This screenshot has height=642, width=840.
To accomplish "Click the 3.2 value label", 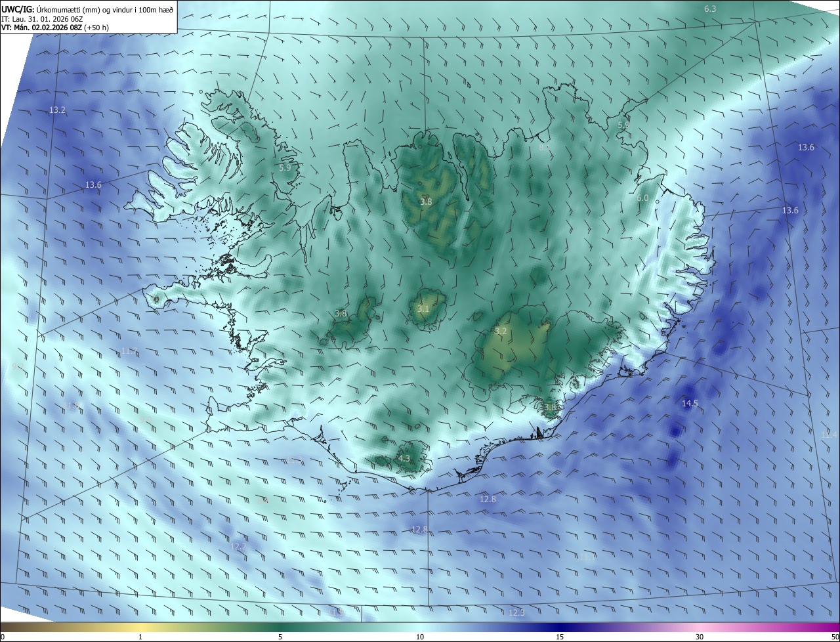I will point(501,332).
